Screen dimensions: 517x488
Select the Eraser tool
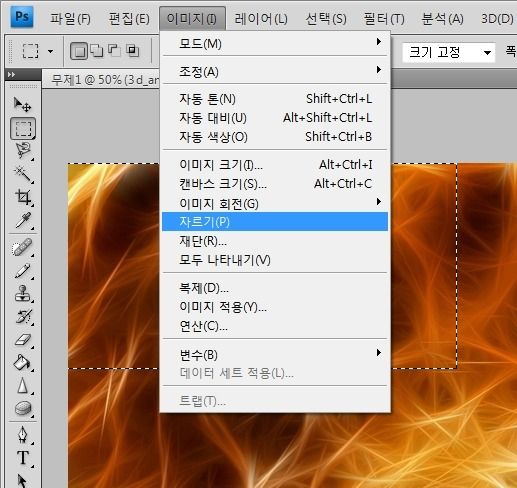23,340
